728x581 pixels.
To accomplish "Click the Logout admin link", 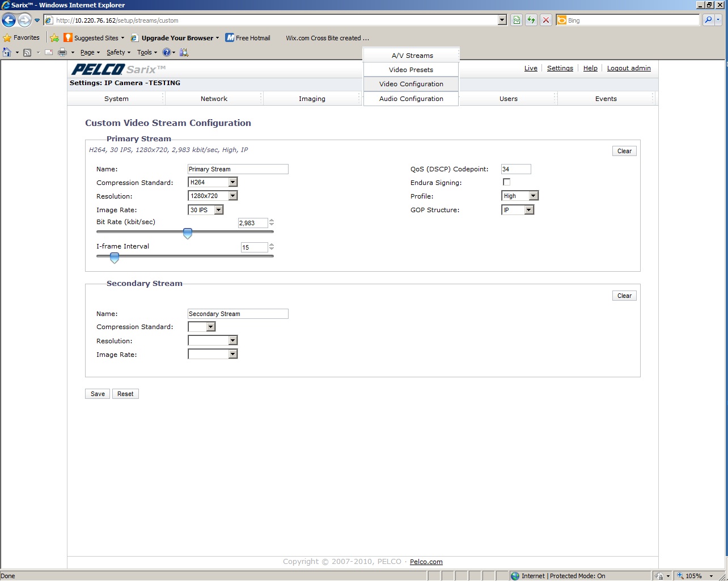I will pyautogui.click(x=629, y=68).
